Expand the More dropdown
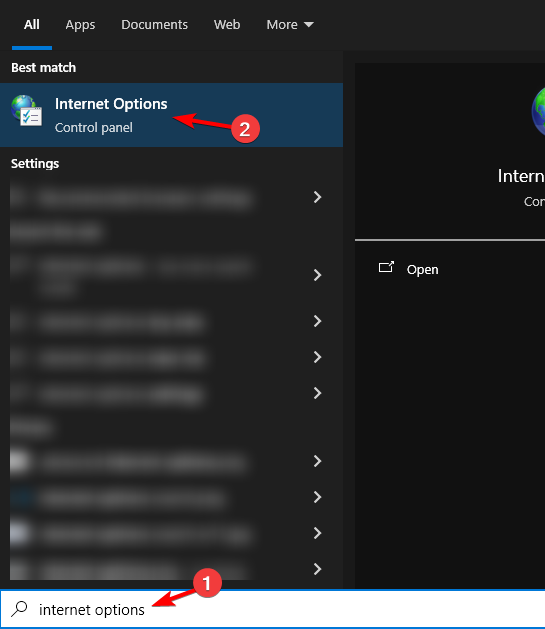 [290, 25]
